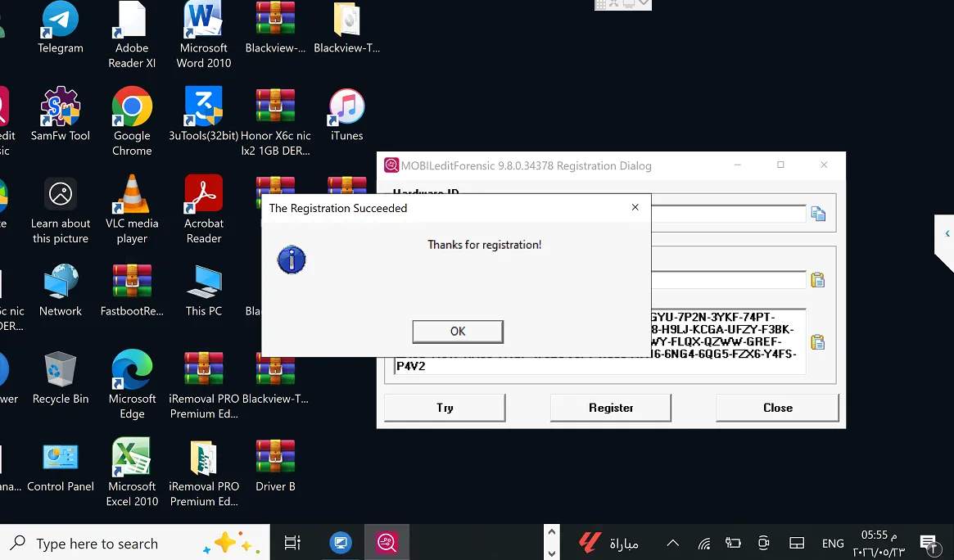Open Acrobat Reader shortcut
The height and width of the screenshot is (560, 954).
click(x=204, y=210)
